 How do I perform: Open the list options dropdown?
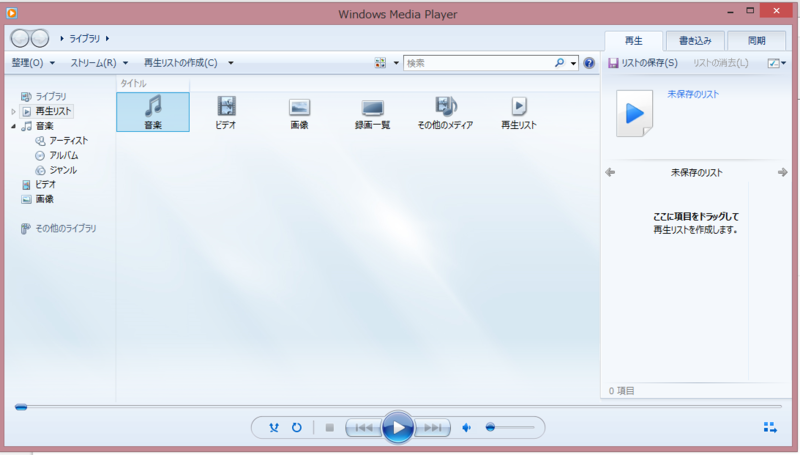click(777, 63)
